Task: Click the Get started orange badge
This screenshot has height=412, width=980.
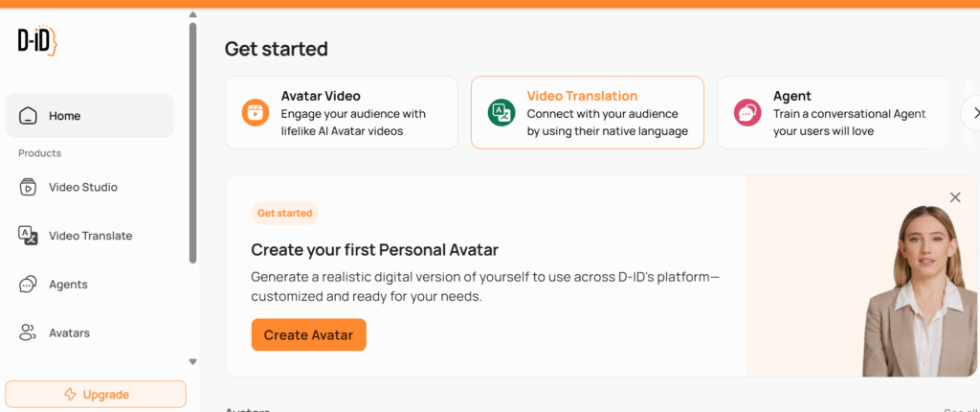Action: click(x=285, y=213)
